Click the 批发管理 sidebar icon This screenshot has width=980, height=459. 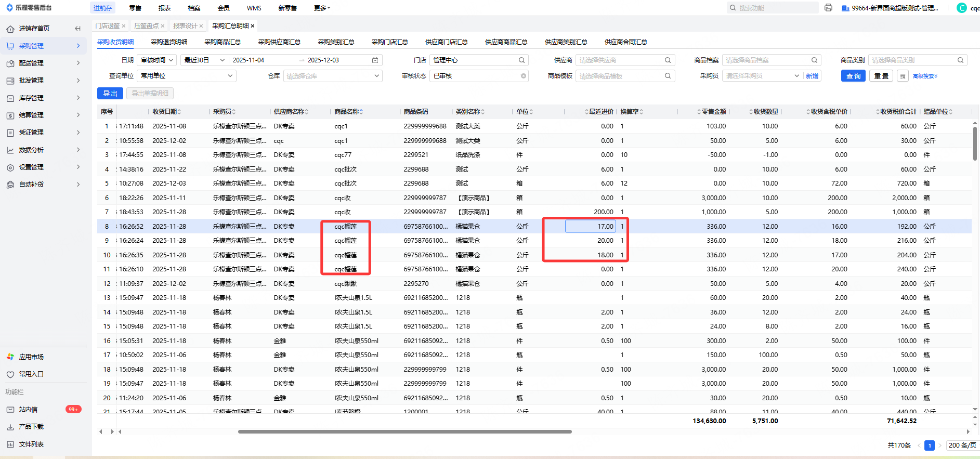coord(10,81)
